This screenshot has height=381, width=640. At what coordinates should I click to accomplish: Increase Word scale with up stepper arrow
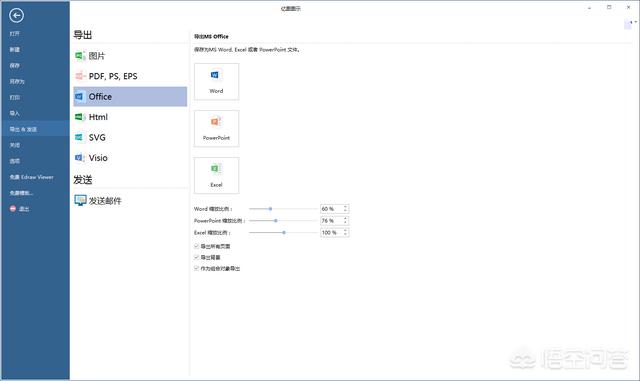[x=346, y=207]
